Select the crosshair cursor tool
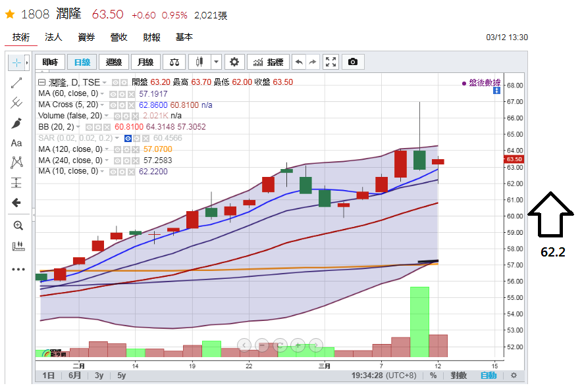Image resolution: width=582 pixels, height=392 pixels. [16, 62]
